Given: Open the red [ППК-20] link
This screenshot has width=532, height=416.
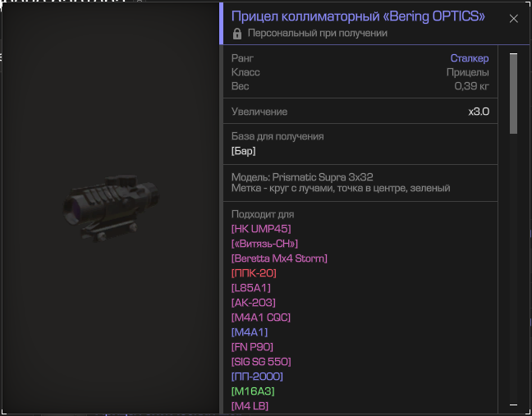Looking at the screenshot, I should [x=254, y=273].
